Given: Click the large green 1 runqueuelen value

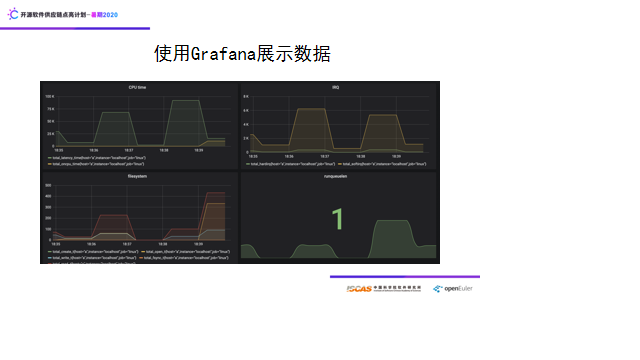Looking at the screenshot, I should [x=338, y=219].
